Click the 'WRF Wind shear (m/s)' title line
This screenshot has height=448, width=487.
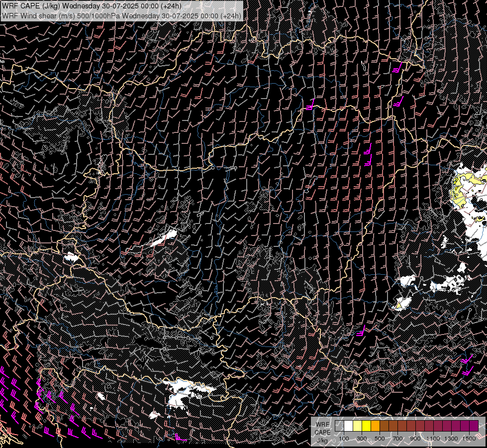point(121,15)
